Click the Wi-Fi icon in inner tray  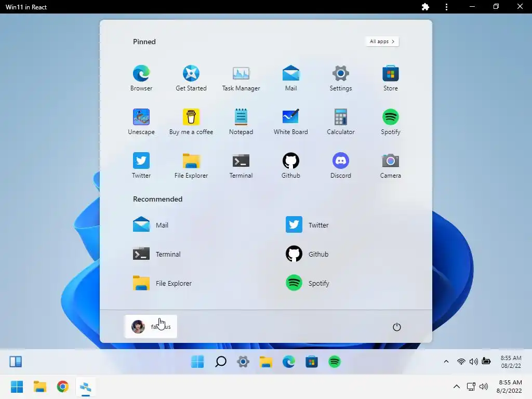[461, 362]
